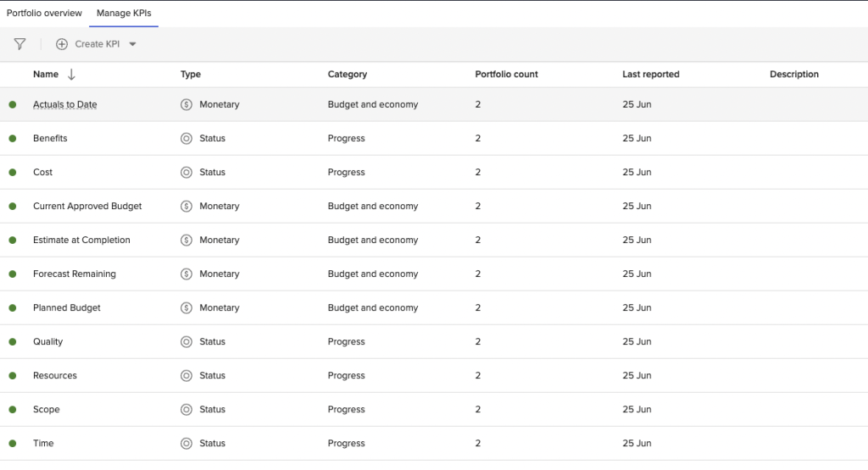Click status icon in Benefits row

186,139
